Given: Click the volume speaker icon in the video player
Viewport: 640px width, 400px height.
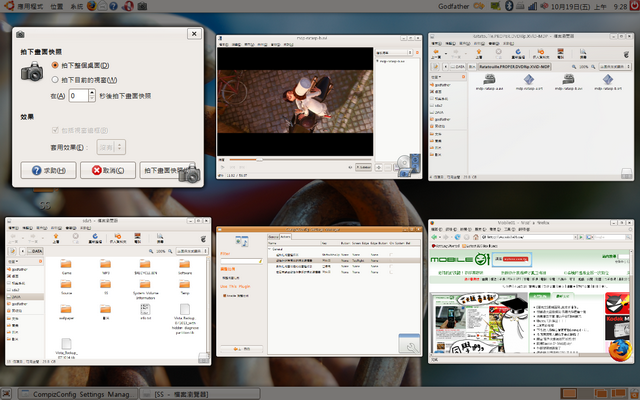Looking at the screenshot, I should tap(350, 167).
